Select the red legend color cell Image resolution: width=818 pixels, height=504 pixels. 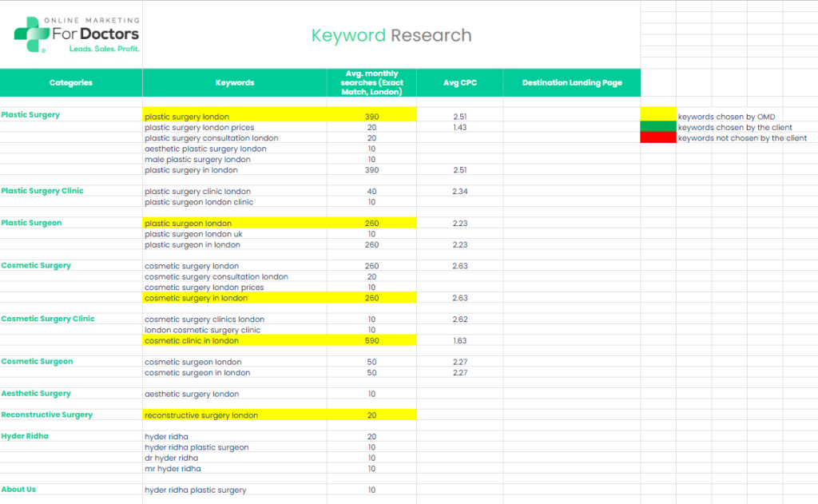(658, 137)
